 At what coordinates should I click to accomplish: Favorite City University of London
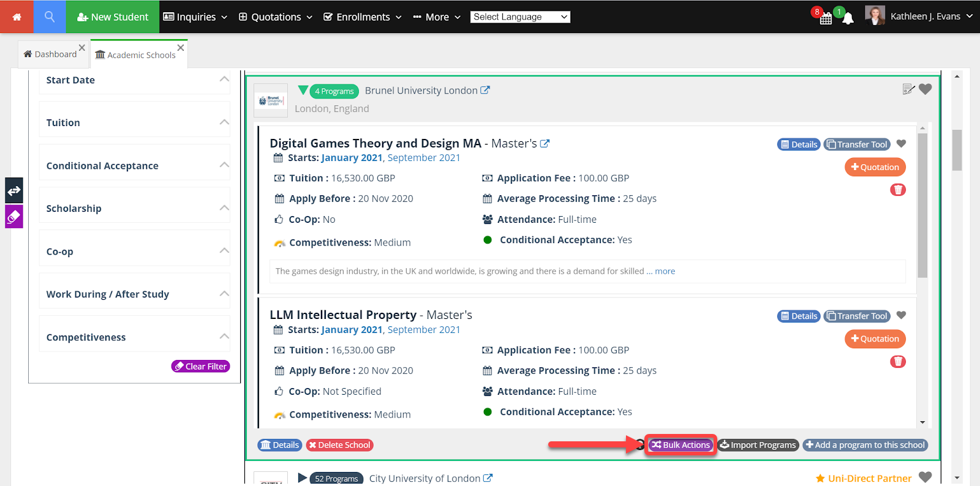(925, 477)
